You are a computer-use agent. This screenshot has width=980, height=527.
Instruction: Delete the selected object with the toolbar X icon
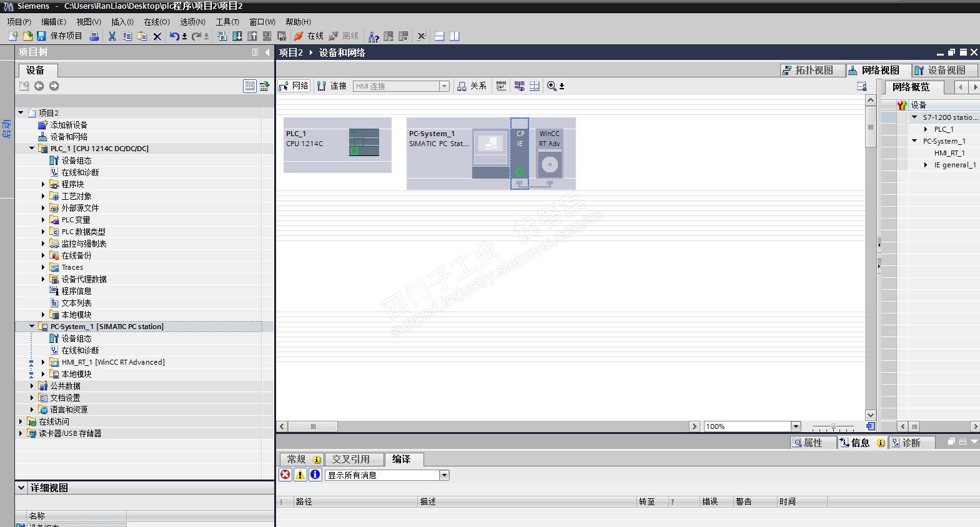[157, 36]
